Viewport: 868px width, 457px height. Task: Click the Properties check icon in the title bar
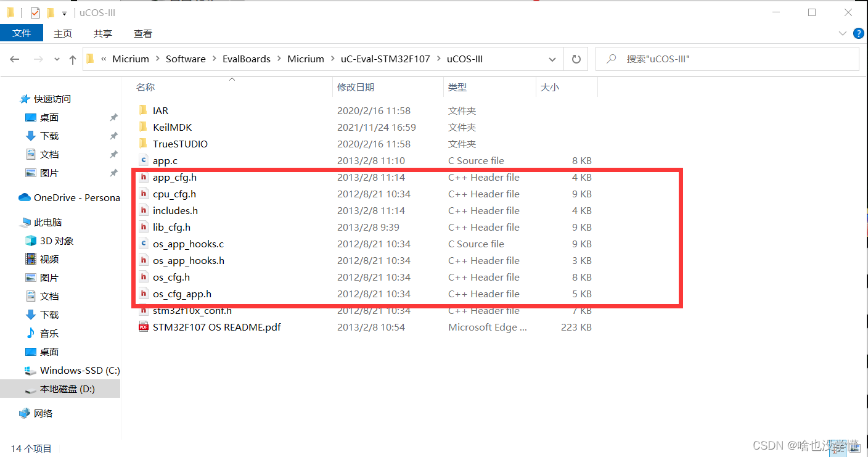(35, 12)
